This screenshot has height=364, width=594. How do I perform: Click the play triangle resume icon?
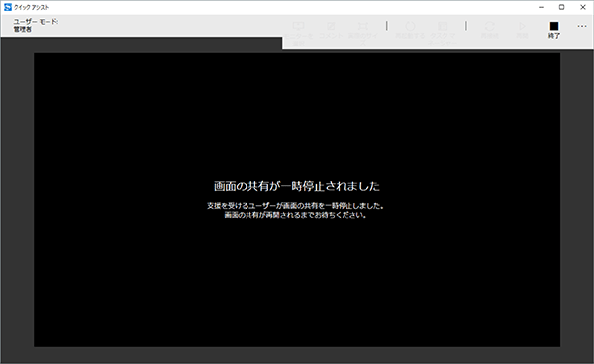click(522, 26)
